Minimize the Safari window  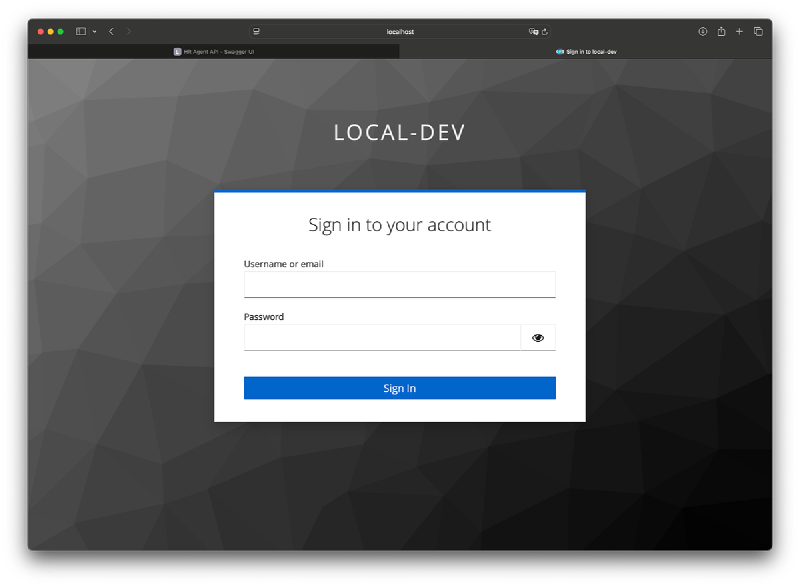point(51,32)
